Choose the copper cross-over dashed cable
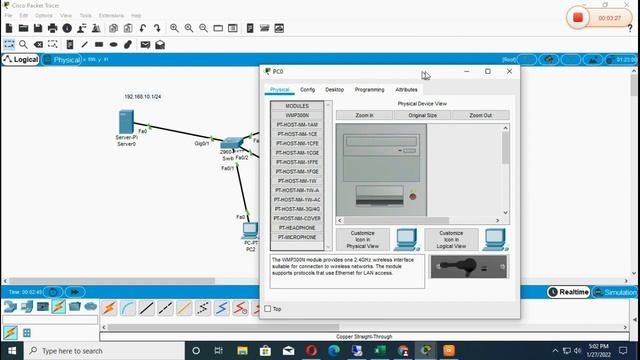The height and width of the screenshot is (360, 640). [165, 308]
